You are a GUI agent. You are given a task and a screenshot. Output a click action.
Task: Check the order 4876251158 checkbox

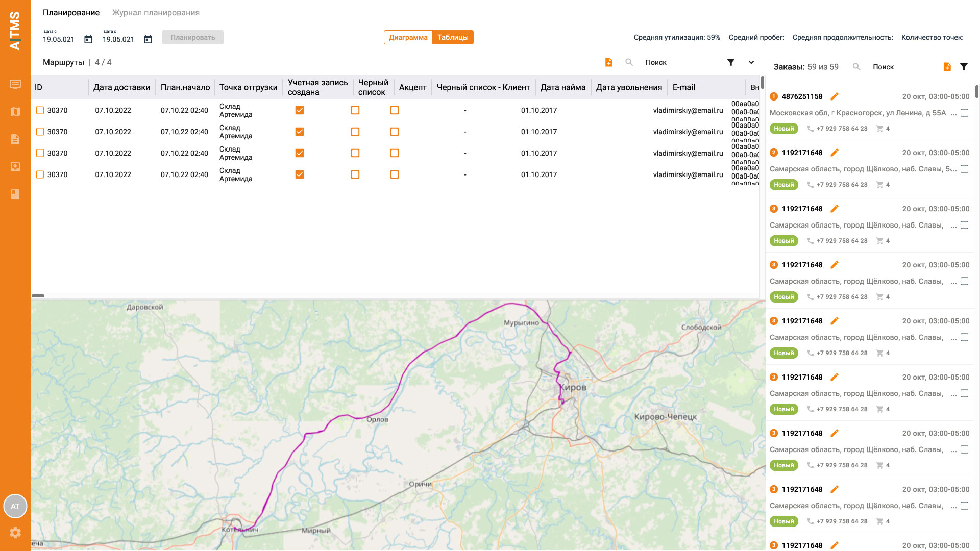[964, 113]
